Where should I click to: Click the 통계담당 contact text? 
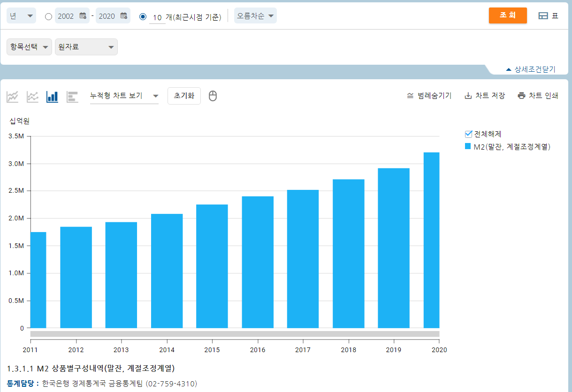[x=102, y=384]
